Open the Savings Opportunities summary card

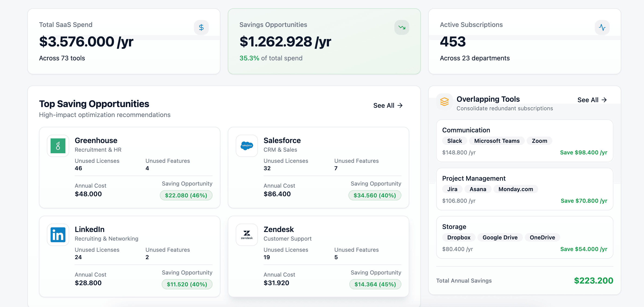coord(324,41)
